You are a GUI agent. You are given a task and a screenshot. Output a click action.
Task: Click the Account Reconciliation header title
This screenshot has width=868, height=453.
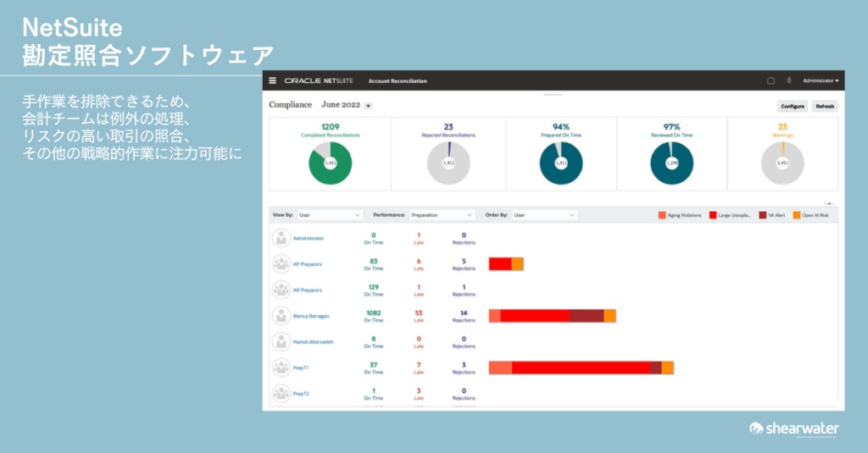pos(398,80)
